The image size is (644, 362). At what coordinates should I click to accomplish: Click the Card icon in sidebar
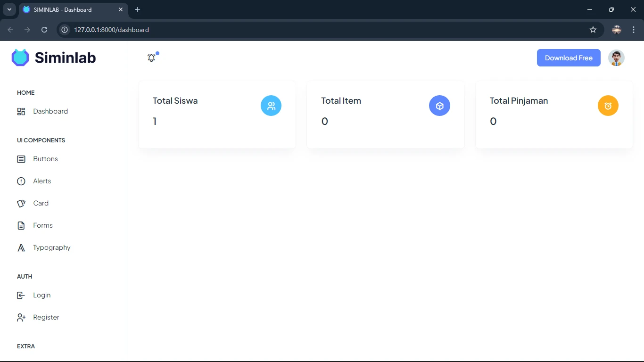[x=21, y=204]
